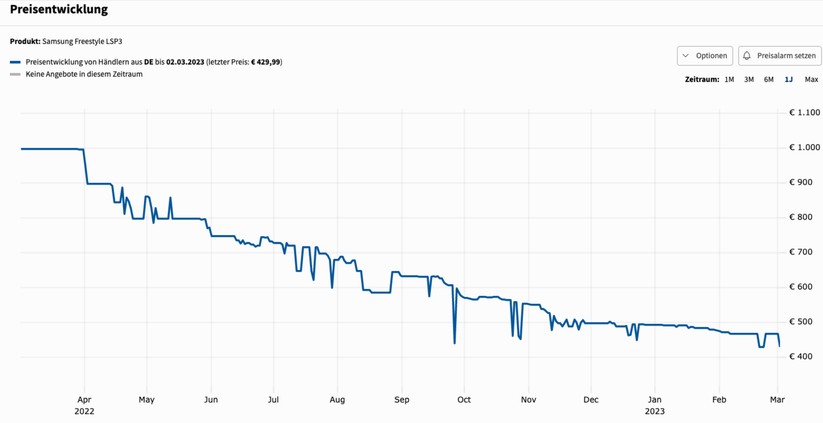Toggle the 'Keine Angebote in diesem Zeitraum' legend entry
Image resolution: width=823 pixels, height=423 pixels.
[x=84, y=74]
